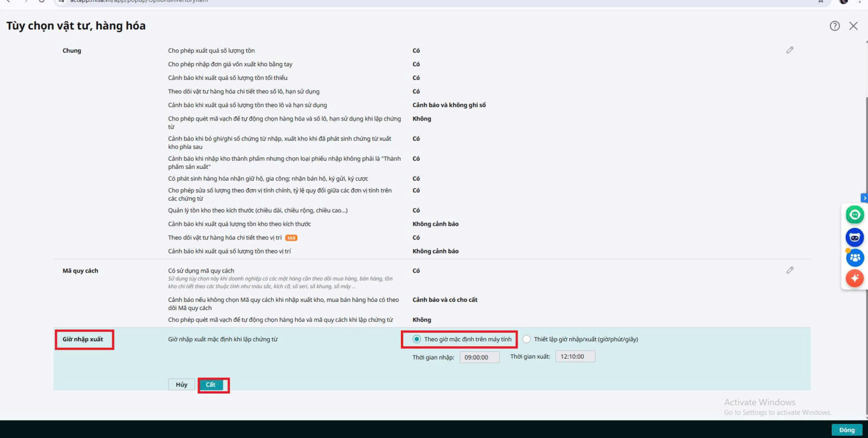Click 'Có' value for 'Cho phép xuất quá số lượng tồn'
The height and width of the screenshot is (438, 868).
tap(416, 50)
